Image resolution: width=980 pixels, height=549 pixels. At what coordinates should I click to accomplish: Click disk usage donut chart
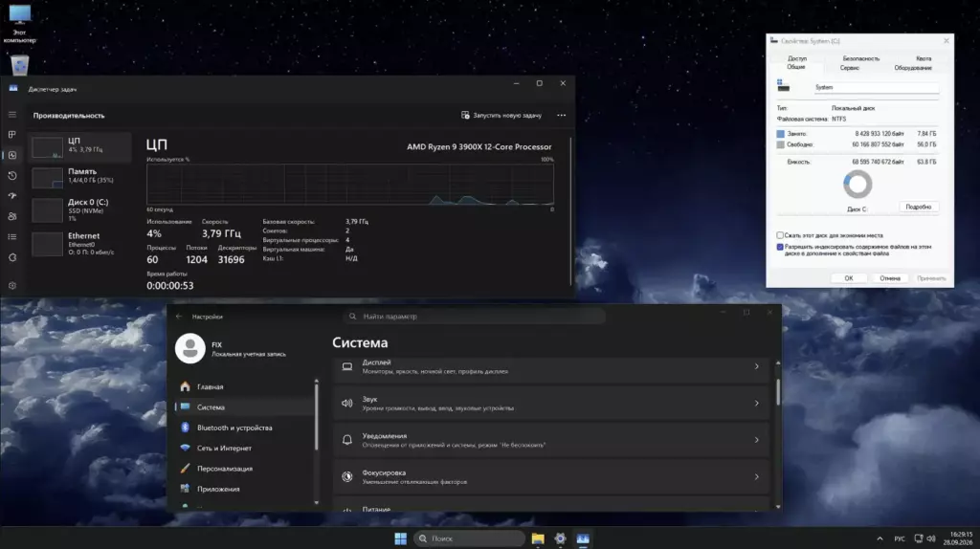pyautogui.click(x=857, y=185)
